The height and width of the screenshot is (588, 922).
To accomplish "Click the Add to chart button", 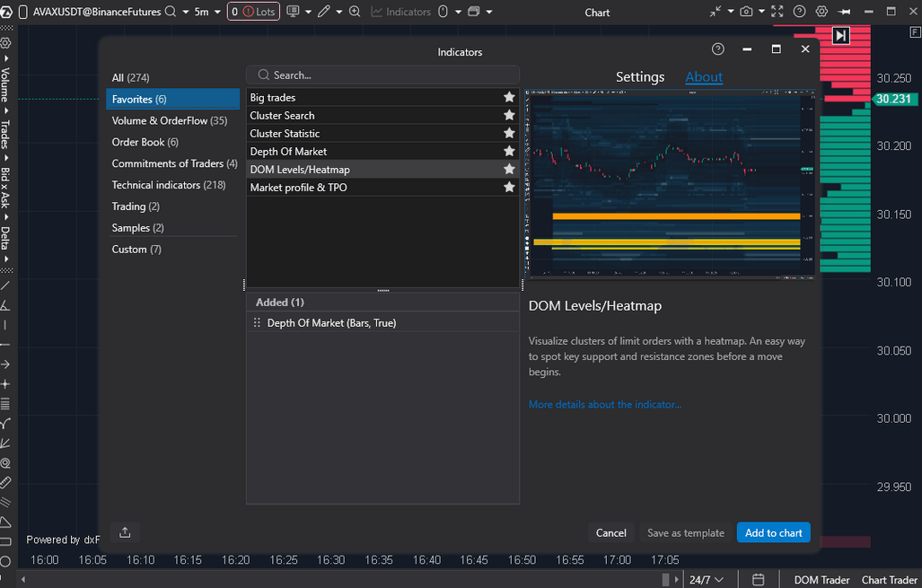I will click(773, 532).
